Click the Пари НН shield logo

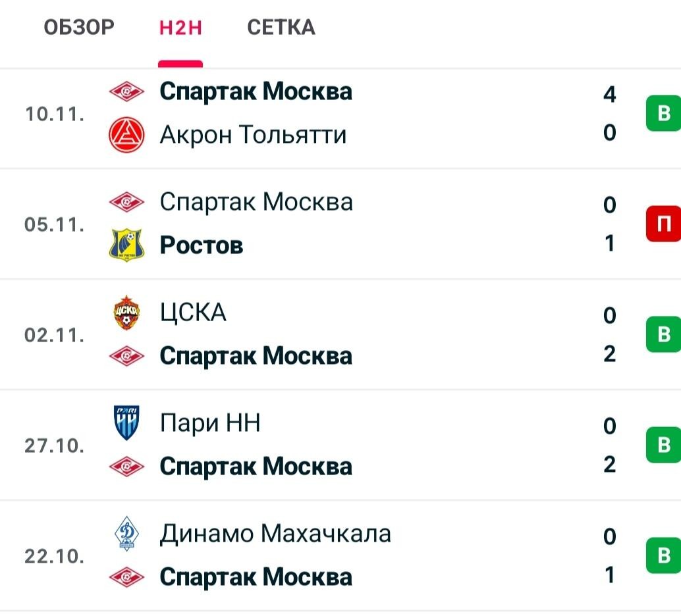click(126, 423)
